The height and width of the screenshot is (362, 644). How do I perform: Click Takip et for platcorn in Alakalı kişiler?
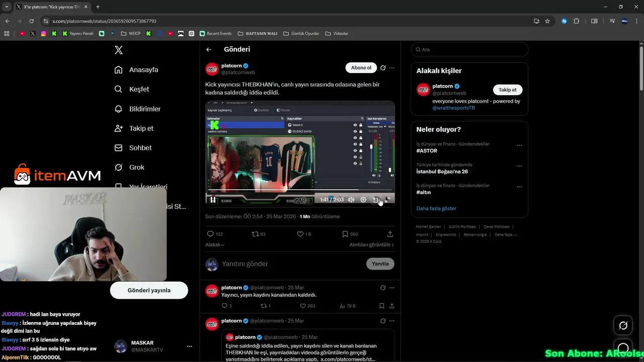pyautogui.click(x=507, y=90)
